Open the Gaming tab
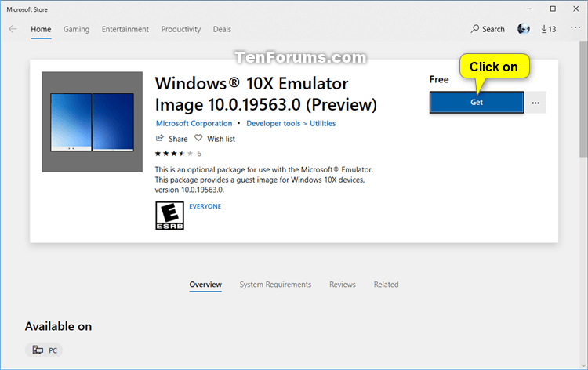The width and height of the screenshot is (588, 370). pyautogui.click(x=76, y=29)
